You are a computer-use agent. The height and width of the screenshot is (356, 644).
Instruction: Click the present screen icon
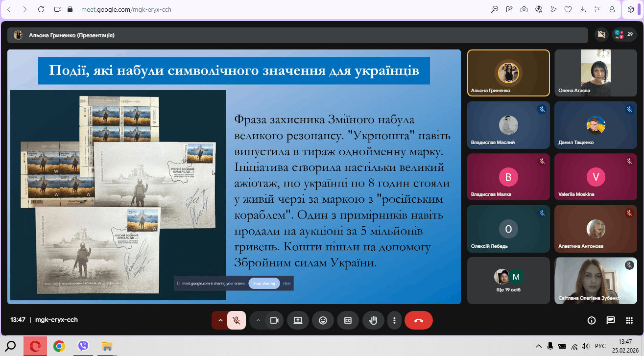tap(298, 320)
